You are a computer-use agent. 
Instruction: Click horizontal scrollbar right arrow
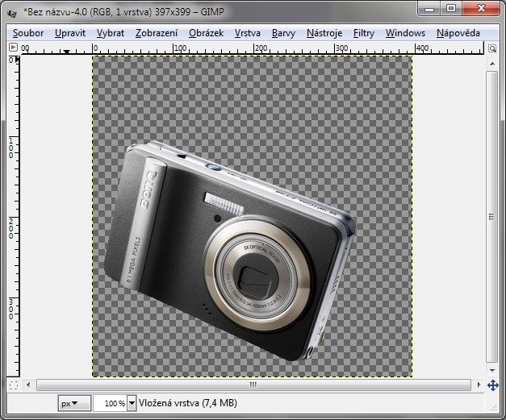pyautogui.click(x=479, y=385)
